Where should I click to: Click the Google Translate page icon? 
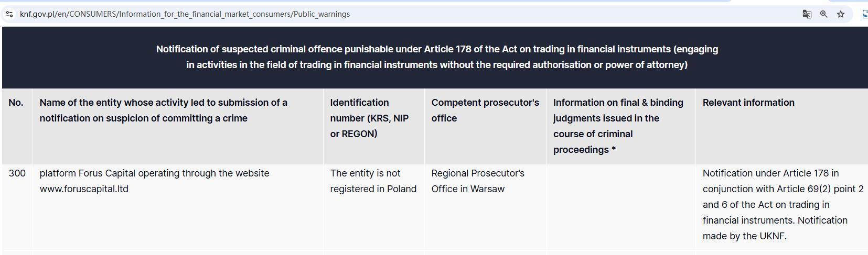(x=807, y=14)
